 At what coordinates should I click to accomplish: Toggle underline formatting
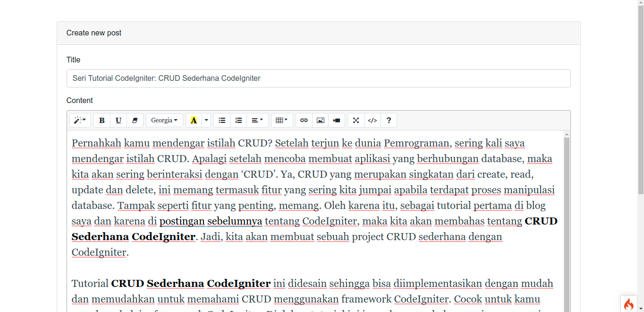click(119, 120)
